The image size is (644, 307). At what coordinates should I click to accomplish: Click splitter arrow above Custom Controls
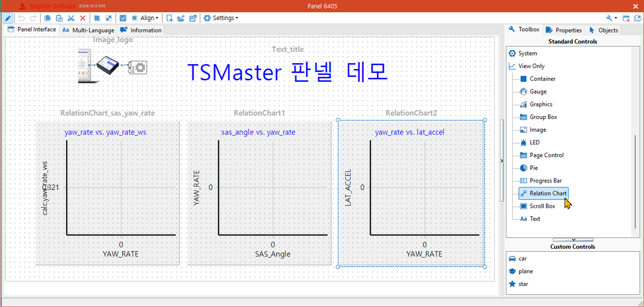(573, 240)
